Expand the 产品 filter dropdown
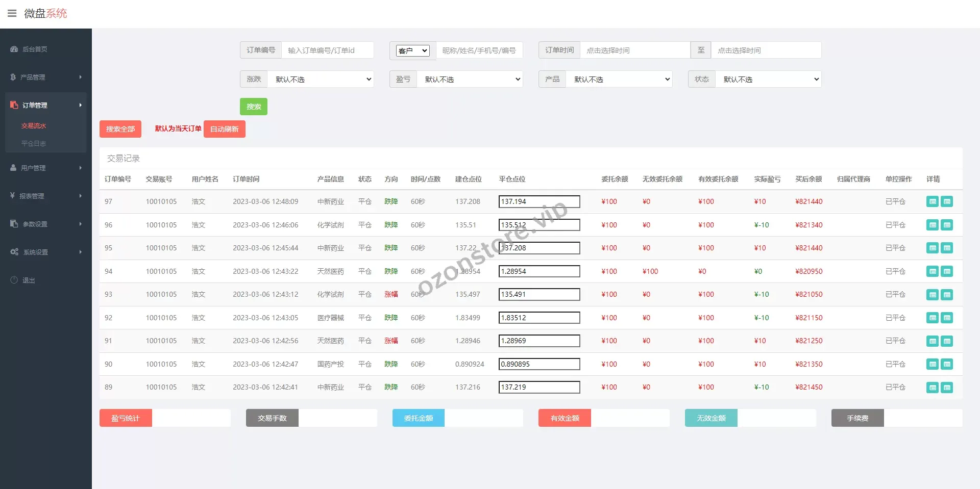 pos(619,79)
